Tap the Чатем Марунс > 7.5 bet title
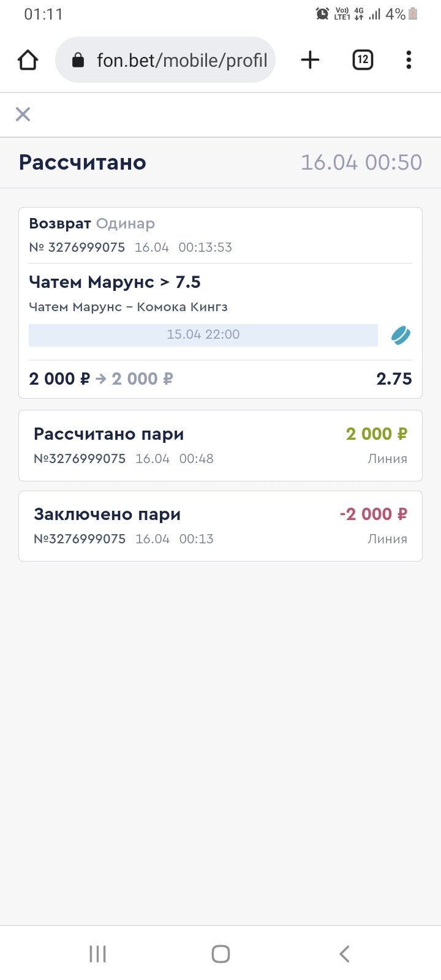The height and width of the screenshot is (980, 441). point(115,282)
